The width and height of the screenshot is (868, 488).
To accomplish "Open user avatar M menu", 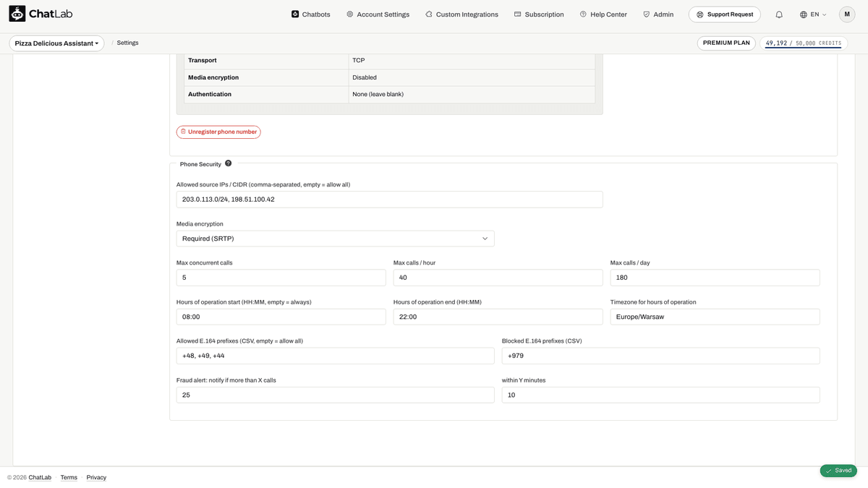I will (847, 14).
